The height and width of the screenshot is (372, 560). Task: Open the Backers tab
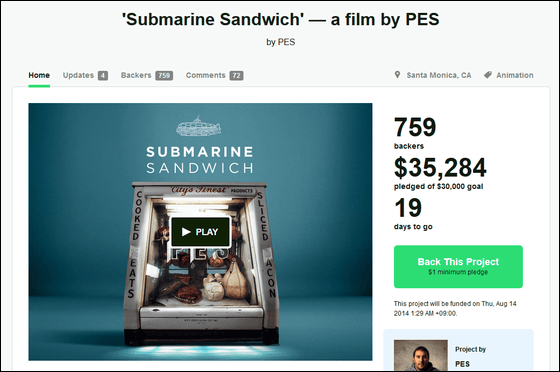[x=136, y=75]
